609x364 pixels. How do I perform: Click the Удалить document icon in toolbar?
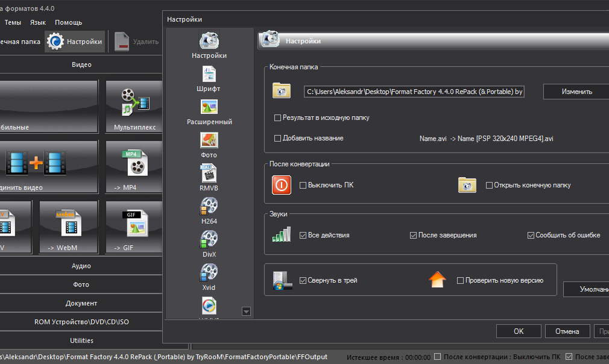(122, 42)
